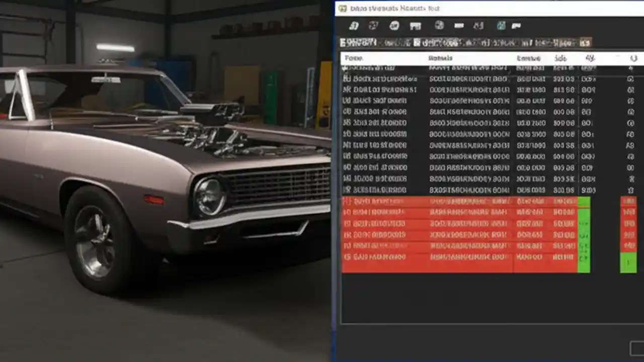This screenshot has width=644, height=362.
Task: Toggle the green status box on the top red row
Action: coord(584,201)
